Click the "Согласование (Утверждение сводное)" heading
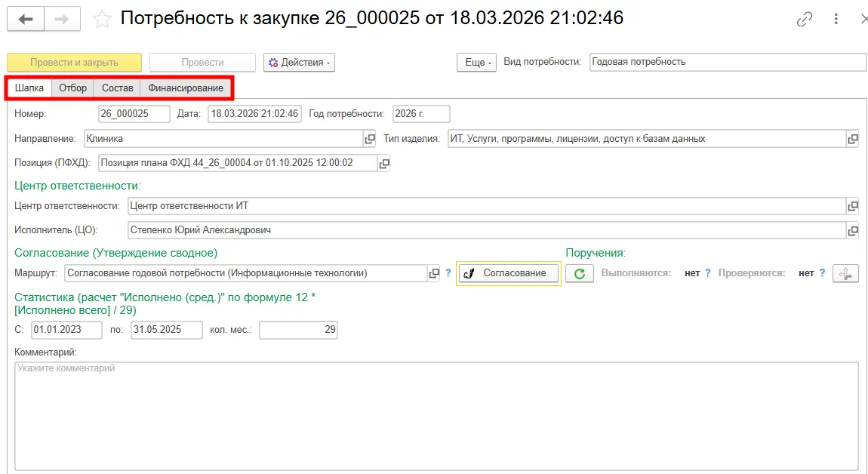This screenshot has height=474, width=868. pos(115,253)
